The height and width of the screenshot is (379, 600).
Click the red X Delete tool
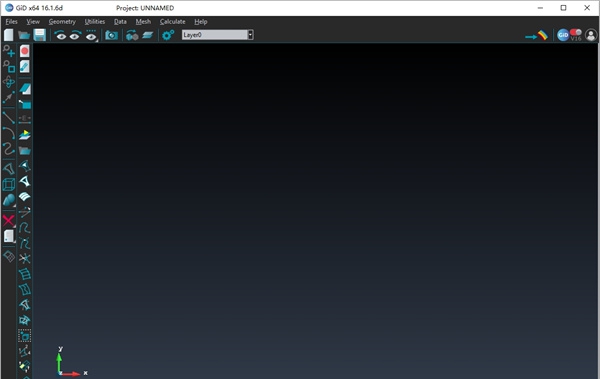(x=9, y=221)
